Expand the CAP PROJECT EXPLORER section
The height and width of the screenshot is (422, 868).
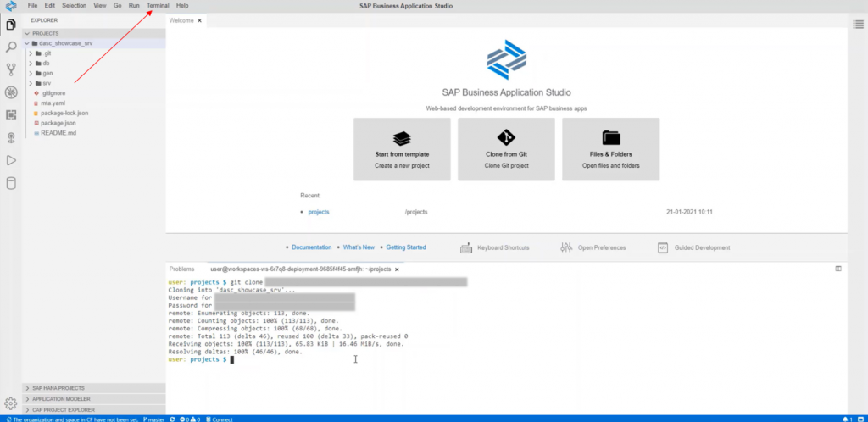tap(93, 410)
